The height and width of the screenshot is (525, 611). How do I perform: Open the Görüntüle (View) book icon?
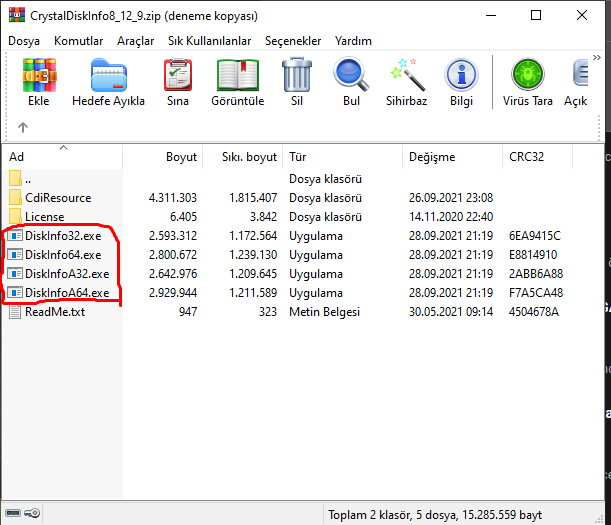point(238,75)
